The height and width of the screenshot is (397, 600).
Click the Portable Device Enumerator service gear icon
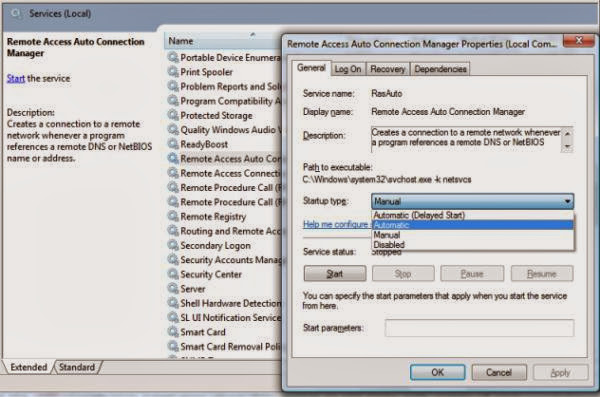tap(173, 57)
